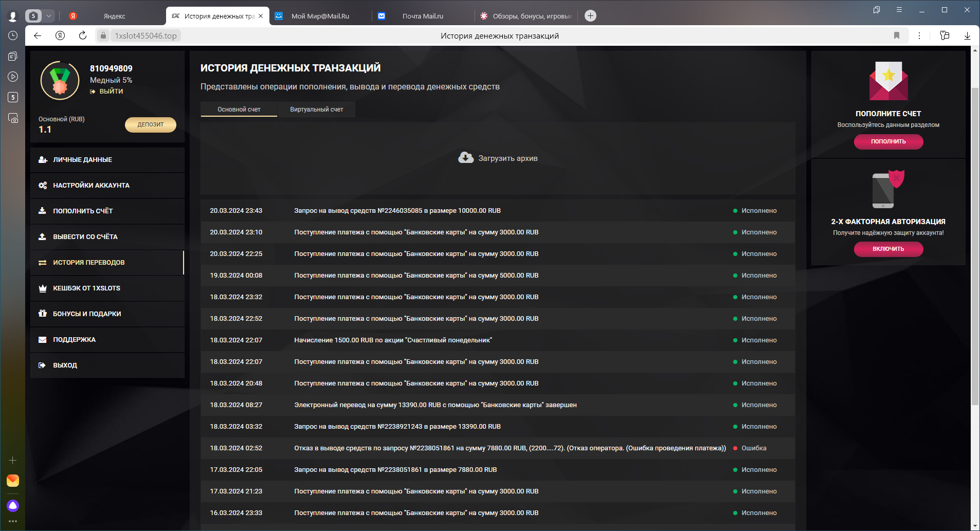Select the 5000.00 RUB card payment row

coord(498,276)
